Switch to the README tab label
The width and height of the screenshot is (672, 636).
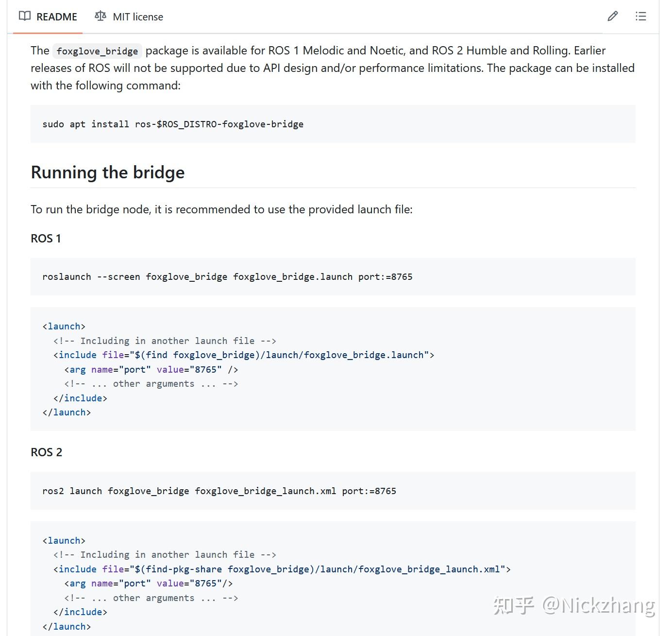click(x=57, y=17)
